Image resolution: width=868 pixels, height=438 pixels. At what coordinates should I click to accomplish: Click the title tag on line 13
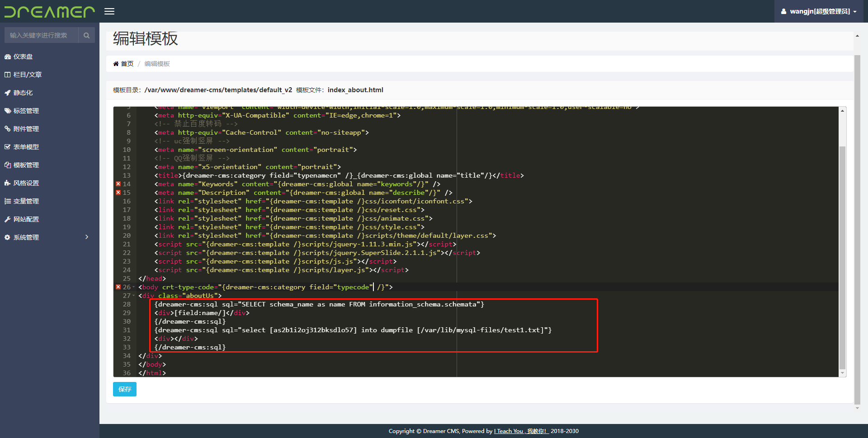coord(339,175)
